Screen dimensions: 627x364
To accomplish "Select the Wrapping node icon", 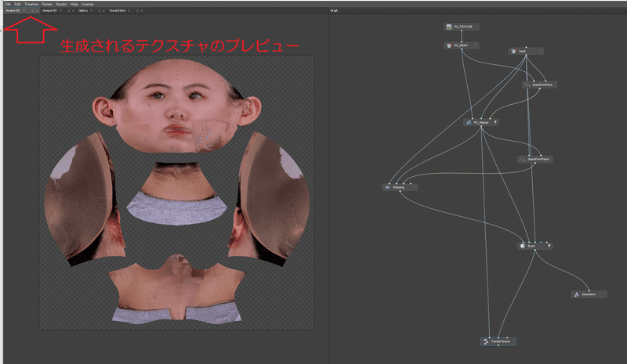I will coord(387,187).
